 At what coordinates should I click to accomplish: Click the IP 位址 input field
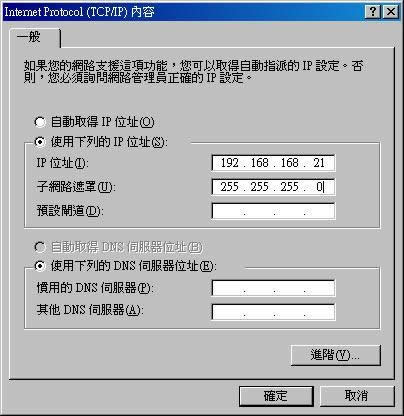tap(273, 163)
